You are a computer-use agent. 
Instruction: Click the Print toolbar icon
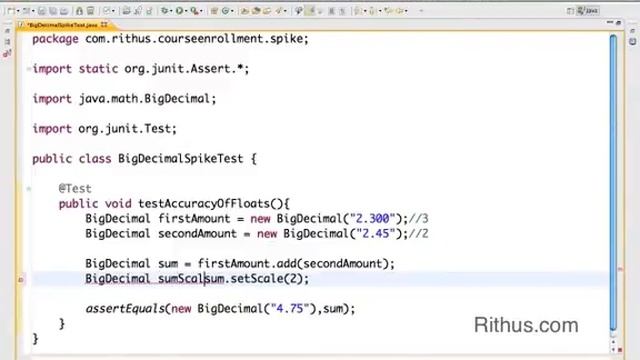[x=64, y=11]
